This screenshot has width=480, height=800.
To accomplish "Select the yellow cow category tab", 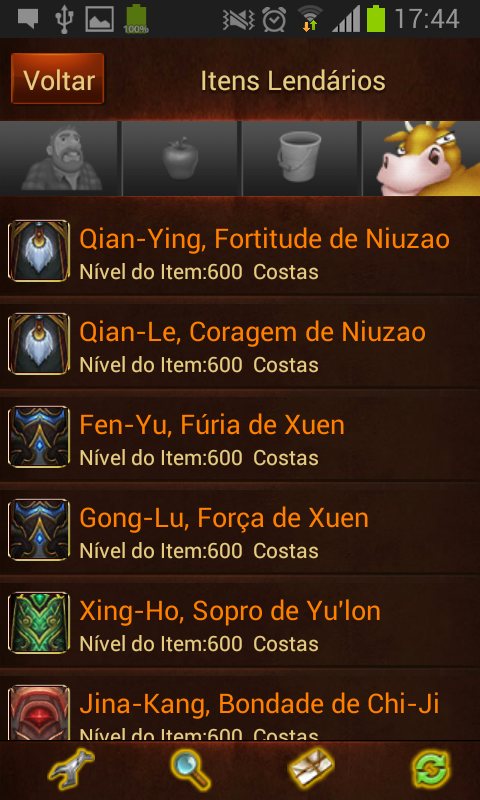I will point(421,158).
